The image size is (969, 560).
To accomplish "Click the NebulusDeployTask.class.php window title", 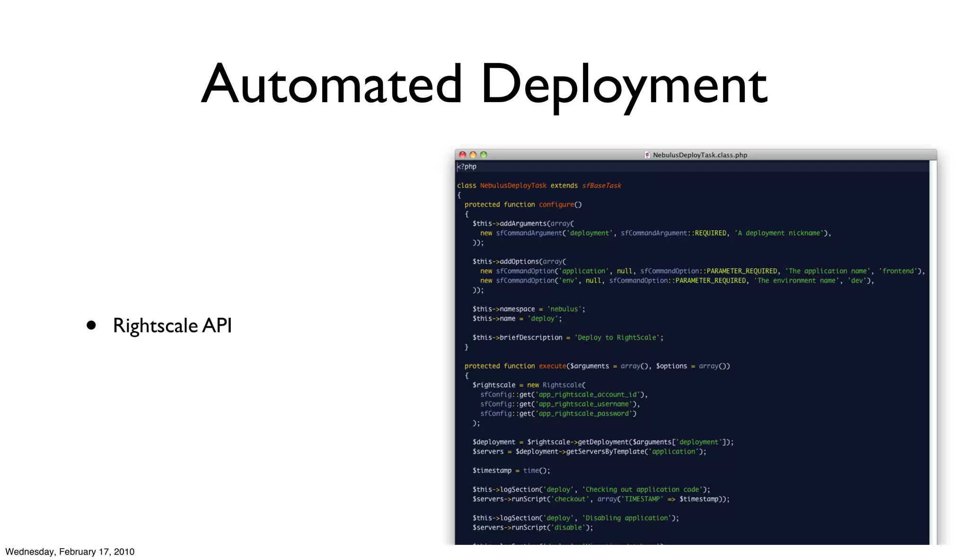I will point(700,155).
